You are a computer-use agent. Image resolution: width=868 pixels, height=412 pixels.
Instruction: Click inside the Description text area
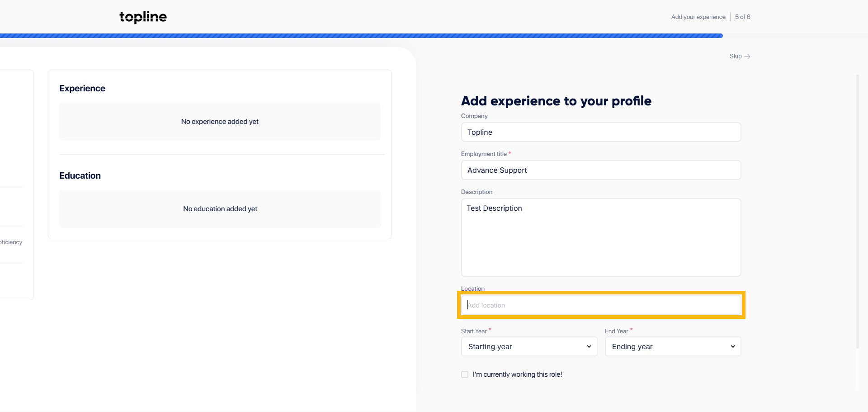[601, 237]
